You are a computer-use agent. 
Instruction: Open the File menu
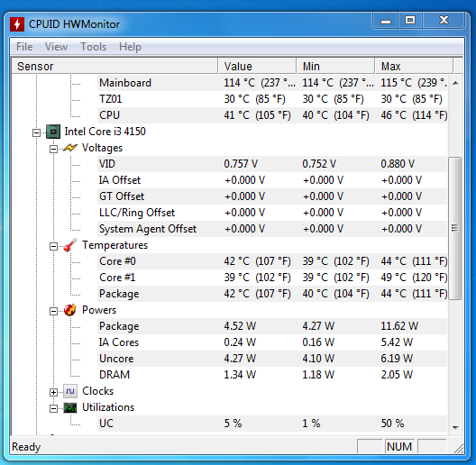pos(24,47)
